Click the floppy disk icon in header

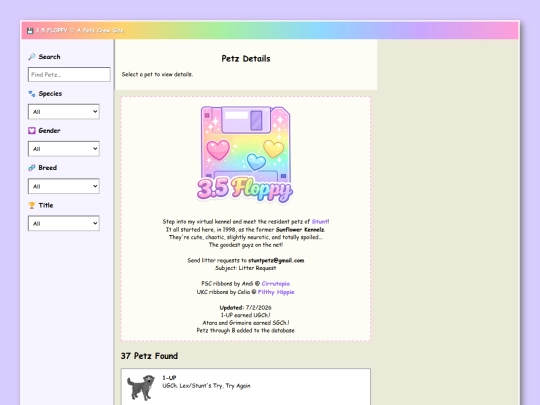coord(30,30)
